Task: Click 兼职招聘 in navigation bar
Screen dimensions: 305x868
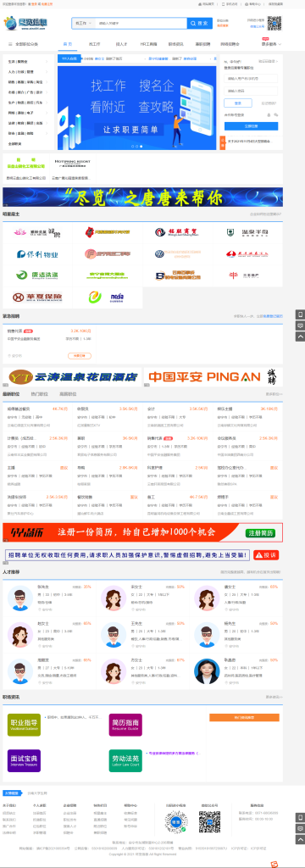Action: point(203,44)
